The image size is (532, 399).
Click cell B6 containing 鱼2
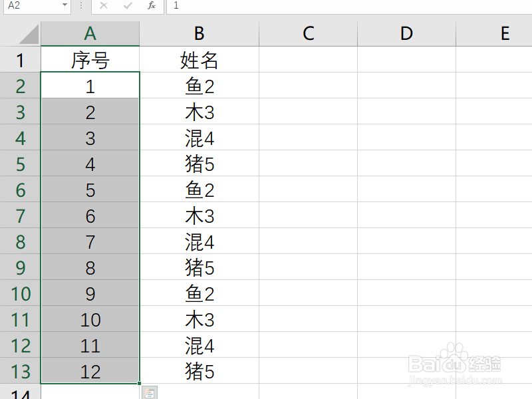(199, 190)
